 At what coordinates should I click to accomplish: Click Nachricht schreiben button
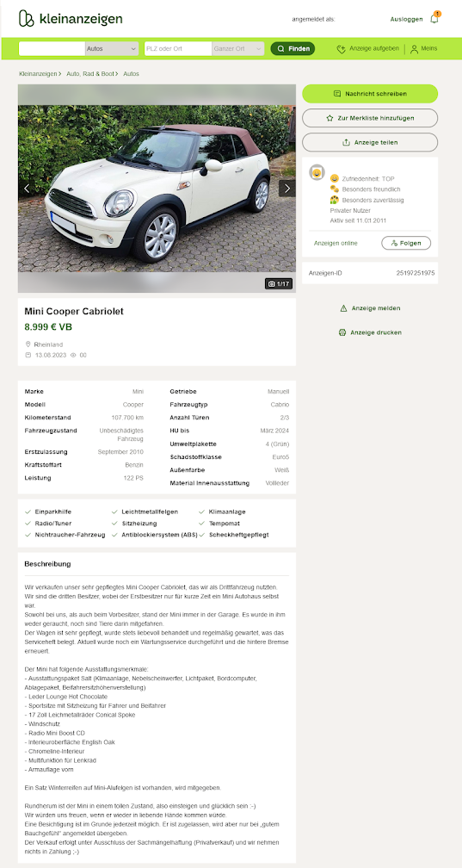point(370,94)
